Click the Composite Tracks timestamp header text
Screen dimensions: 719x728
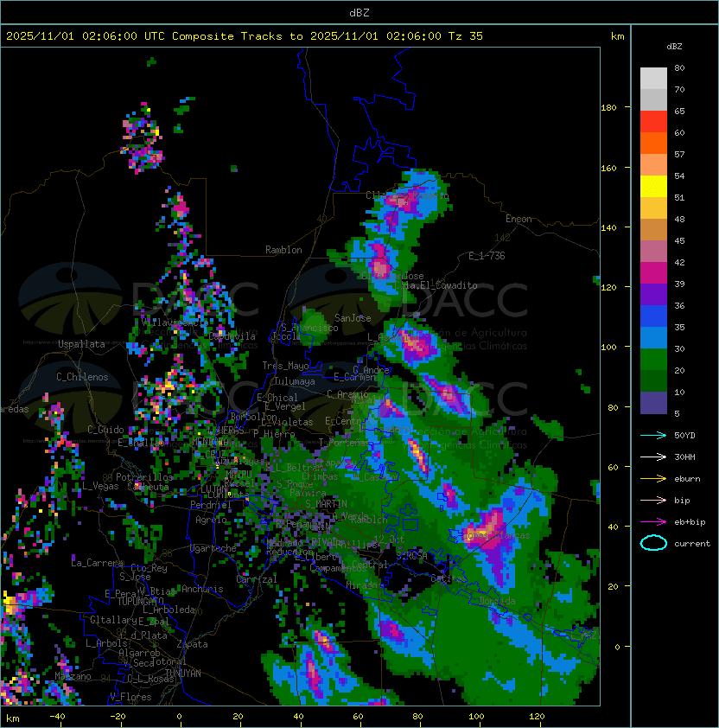point(245,36)
